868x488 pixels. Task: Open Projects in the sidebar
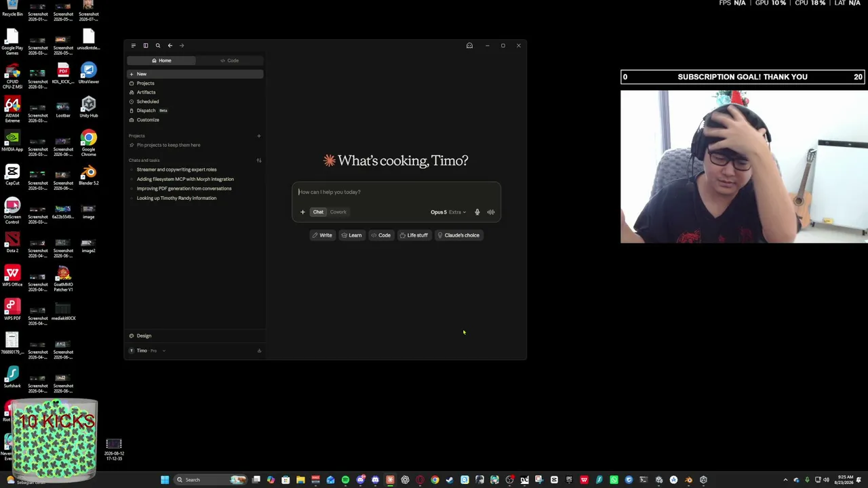point(195,83)
